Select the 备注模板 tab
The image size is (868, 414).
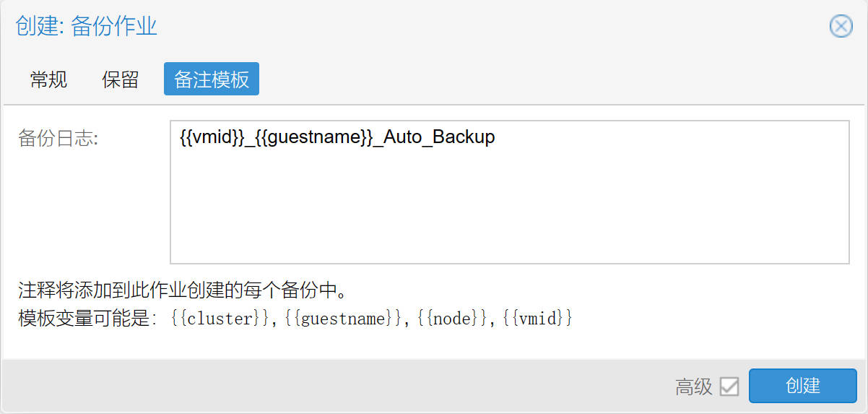[x=212, y=79]
